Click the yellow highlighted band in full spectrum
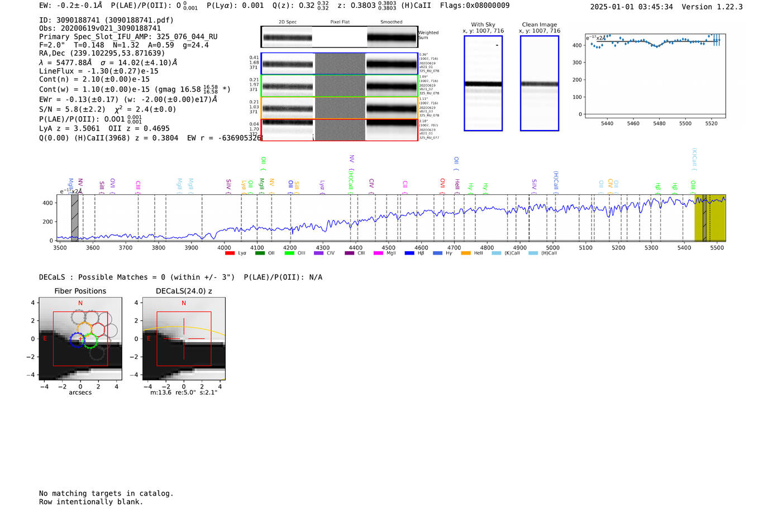The image size is (782, 532). [710, 218]
